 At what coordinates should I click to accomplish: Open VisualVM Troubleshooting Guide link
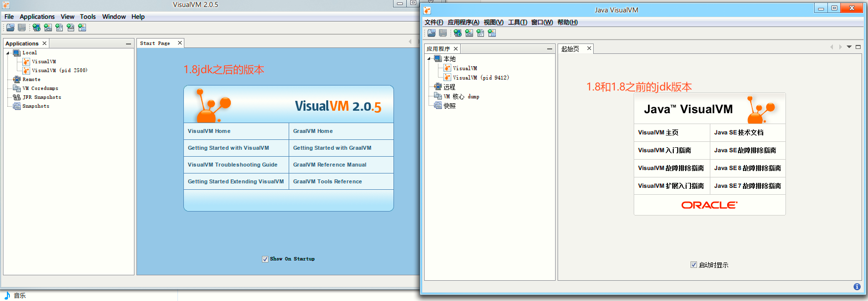click(232, 165)
